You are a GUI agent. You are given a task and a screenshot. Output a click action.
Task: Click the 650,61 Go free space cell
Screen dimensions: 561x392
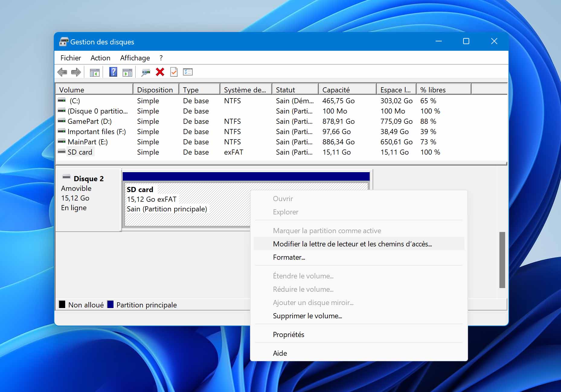coord(396,142)
